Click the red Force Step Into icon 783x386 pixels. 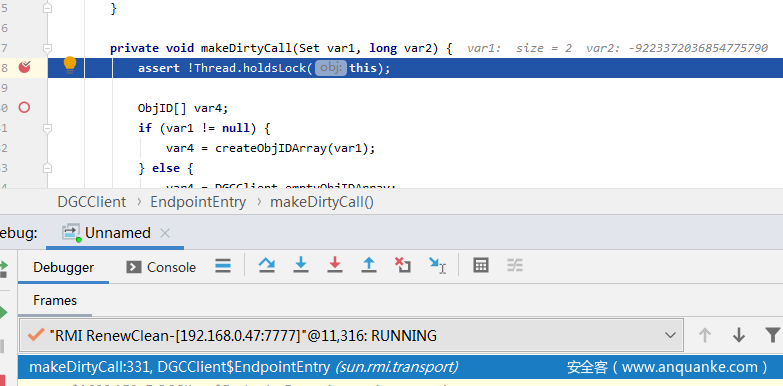tap(335, 265)
